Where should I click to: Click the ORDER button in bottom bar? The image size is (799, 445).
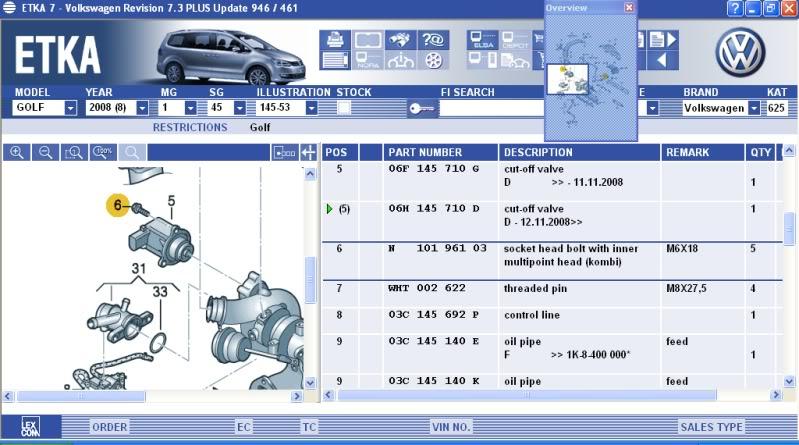click(x=110, y=427)
